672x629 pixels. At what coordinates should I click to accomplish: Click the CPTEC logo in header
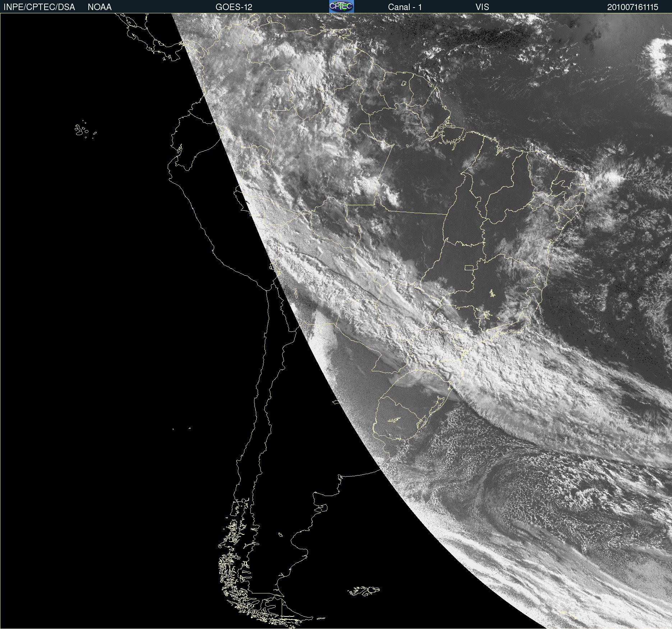coord(341,6)
